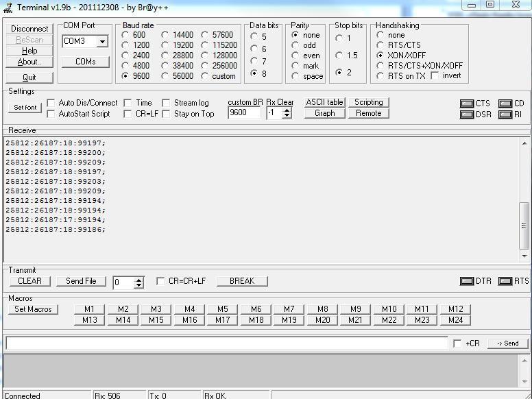Open the Help button
This screenshot has height=399, width=532.
pyautogui.click(x=29, y=51)
